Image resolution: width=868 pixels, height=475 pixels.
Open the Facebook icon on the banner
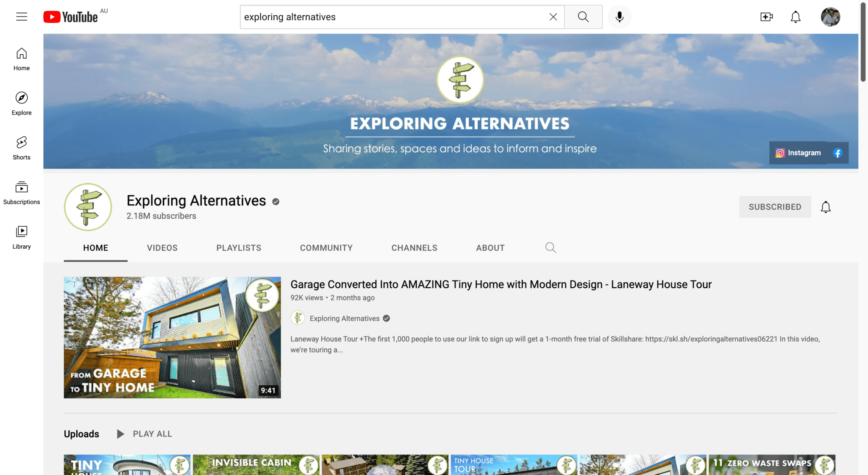837,153
